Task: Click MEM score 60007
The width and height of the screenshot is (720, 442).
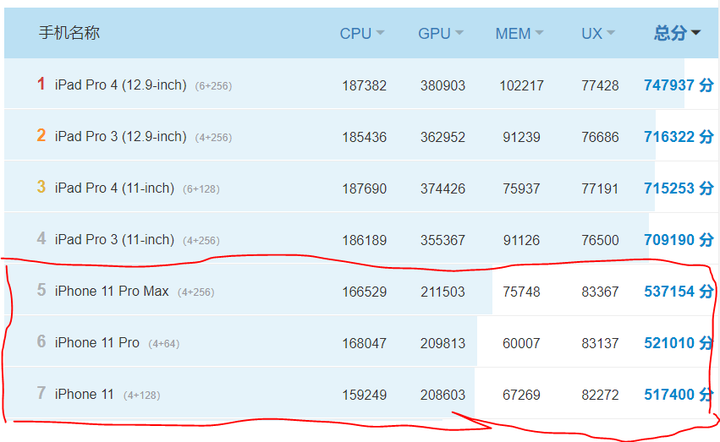Action: 521,343
